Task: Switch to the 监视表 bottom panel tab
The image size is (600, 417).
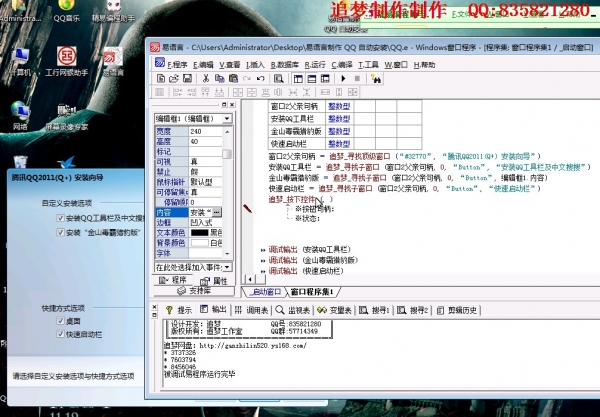Action: (x=293, y=310)
